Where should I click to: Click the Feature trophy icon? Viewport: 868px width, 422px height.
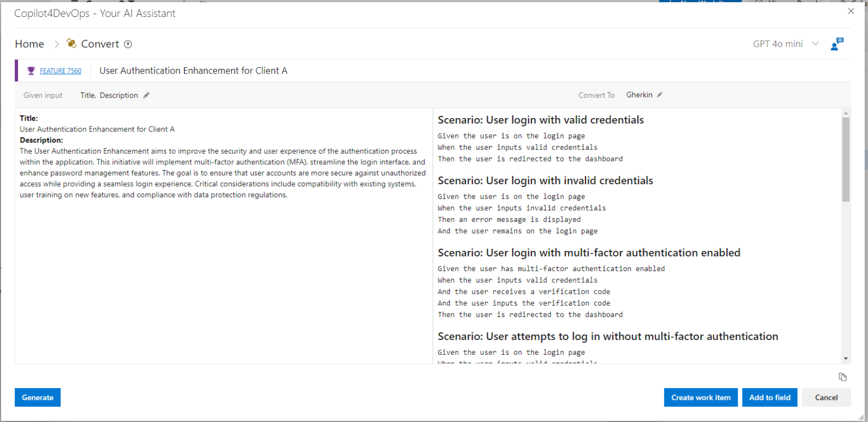(x=31, y=71)
